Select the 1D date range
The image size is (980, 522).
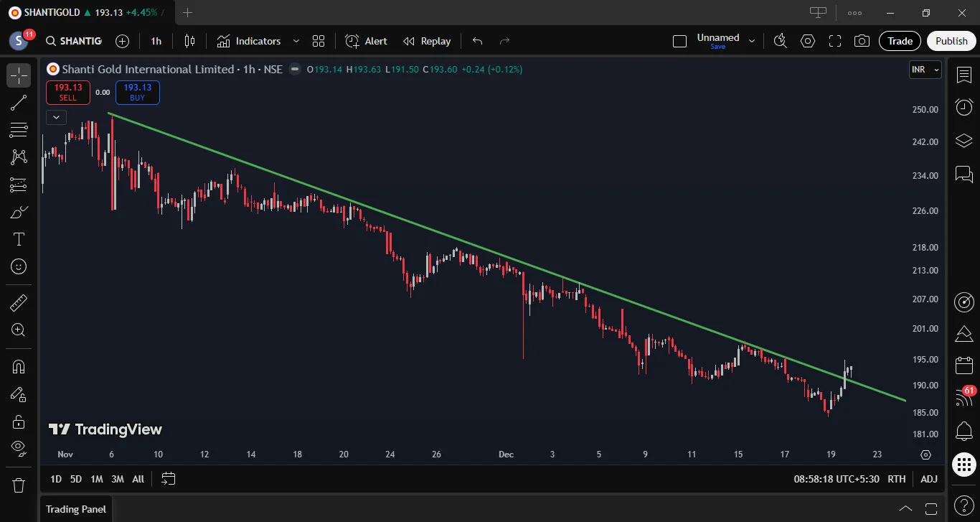click(x=56, y=479)
